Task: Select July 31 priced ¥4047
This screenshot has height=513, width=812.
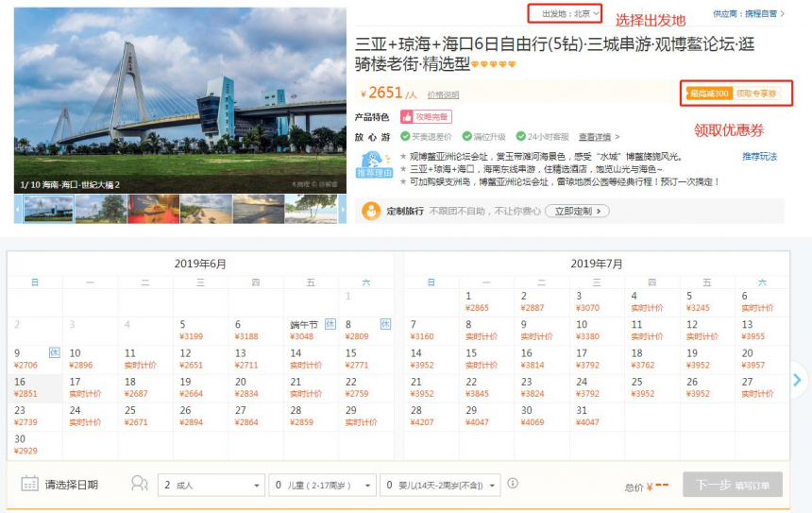Action: pos(597,416)
